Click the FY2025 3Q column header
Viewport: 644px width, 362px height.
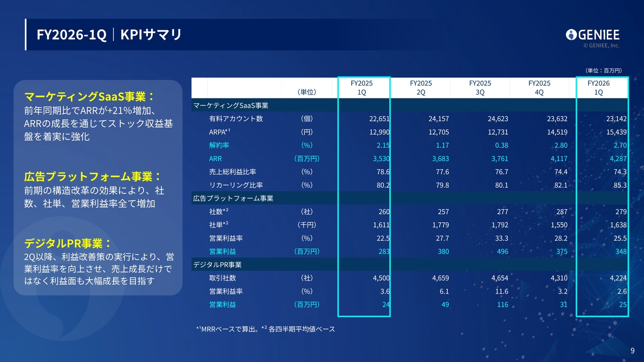tap(480, 87)
